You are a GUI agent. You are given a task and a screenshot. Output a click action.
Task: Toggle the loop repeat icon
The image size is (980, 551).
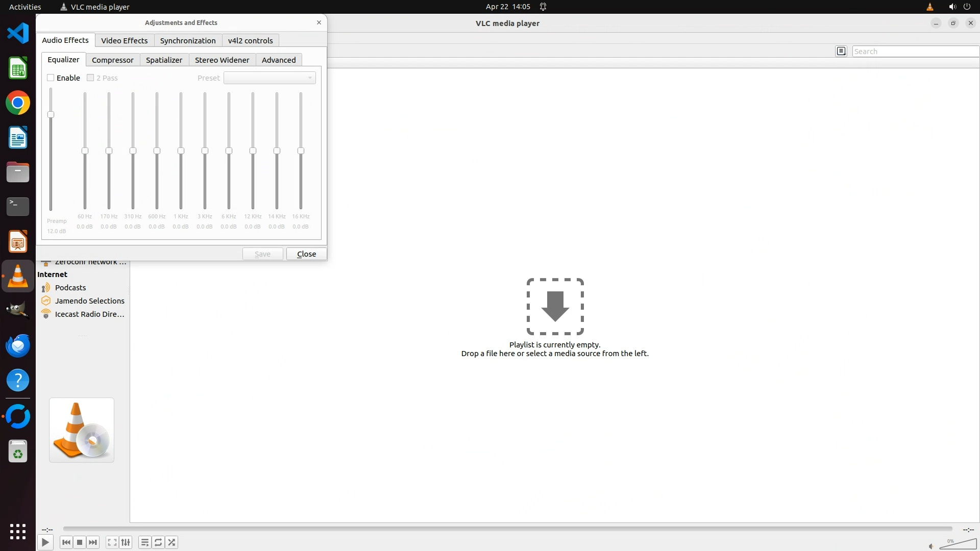tap(158, 542)
